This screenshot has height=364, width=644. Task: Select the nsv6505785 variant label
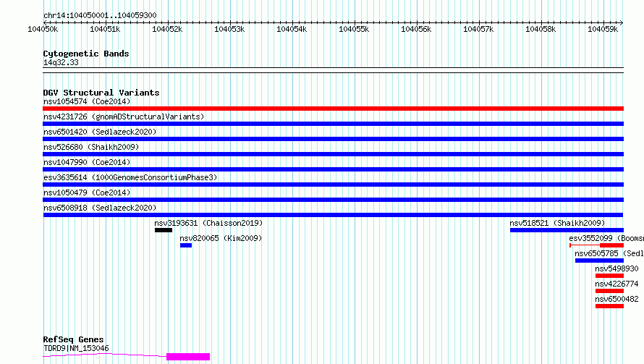609,253
